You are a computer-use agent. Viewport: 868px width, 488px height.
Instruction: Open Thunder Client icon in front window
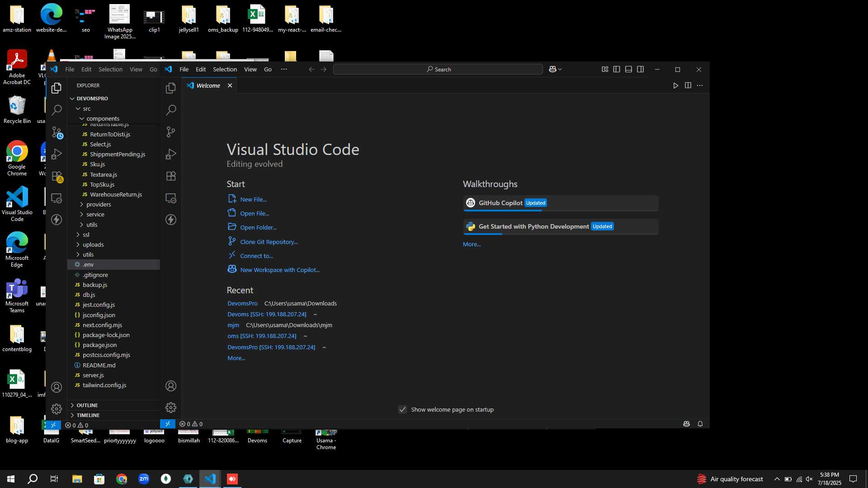point(170,220)
